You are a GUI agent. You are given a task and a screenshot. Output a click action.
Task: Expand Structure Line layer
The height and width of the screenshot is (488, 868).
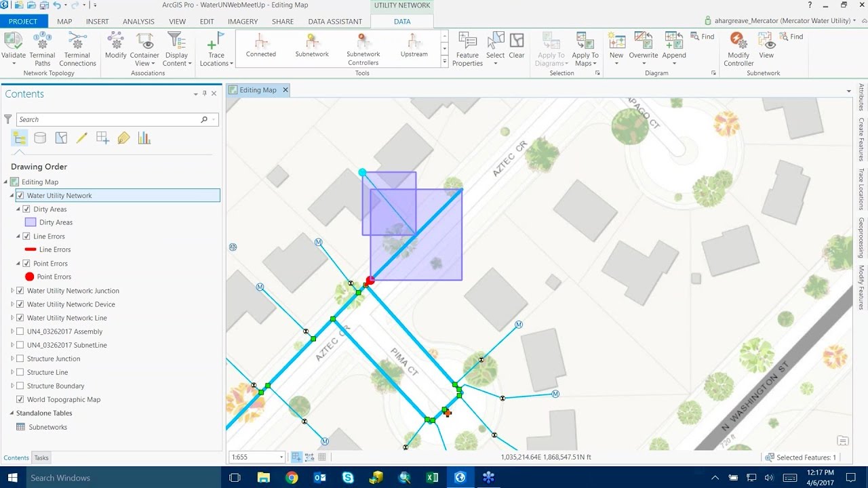coord(12,372)
